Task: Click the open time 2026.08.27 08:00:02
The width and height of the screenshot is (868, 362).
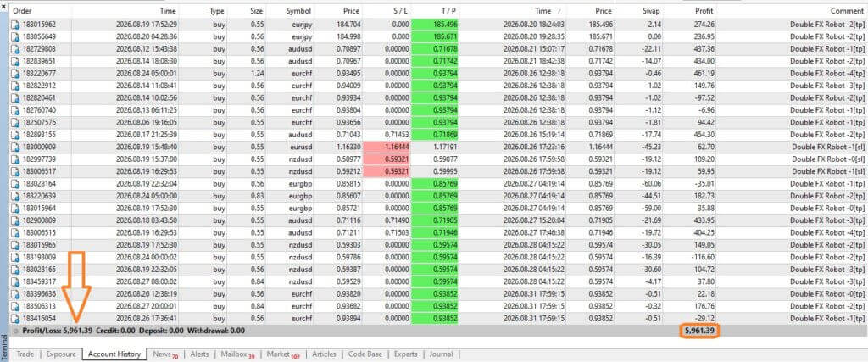Action: click(147, 281)
